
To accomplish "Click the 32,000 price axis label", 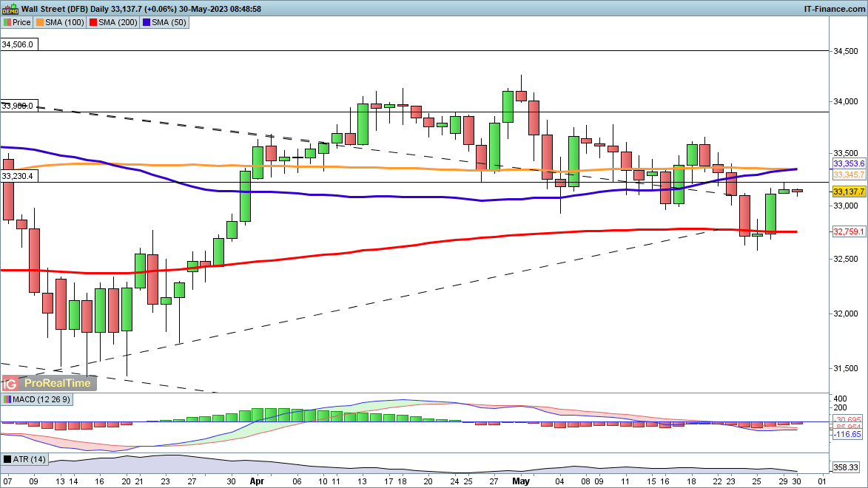I will (x=846, y=314).
